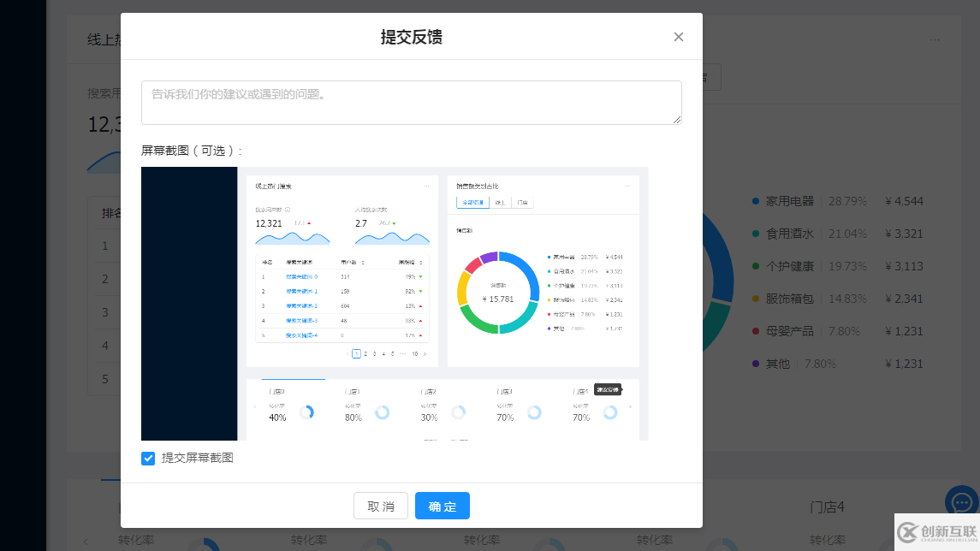The image size is (980, 551).
Task: Click the 取消 cancel button
Action: tap(380, 505)
